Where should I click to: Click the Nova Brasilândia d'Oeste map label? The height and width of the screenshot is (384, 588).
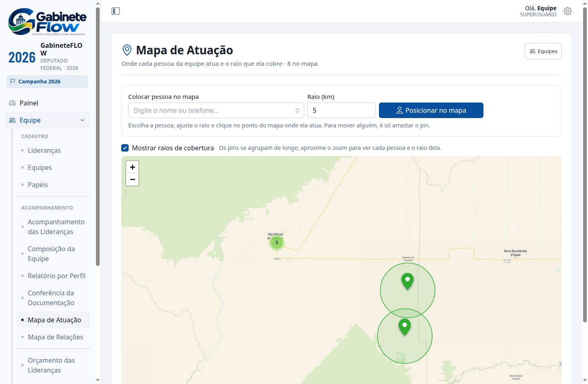click(515, 253)
